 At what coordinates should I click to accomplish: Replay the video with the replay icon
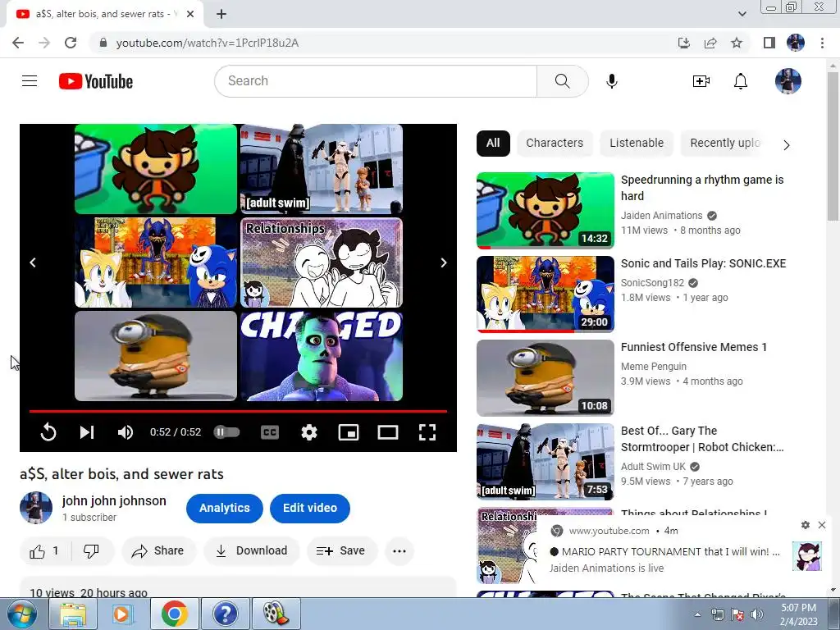48,431
